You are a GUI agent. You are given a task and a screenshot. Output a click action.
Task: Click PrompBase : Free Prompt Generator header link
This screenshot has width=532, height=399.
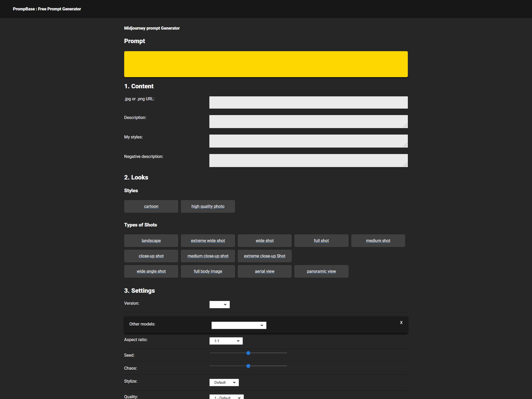[x=47, y=9]
